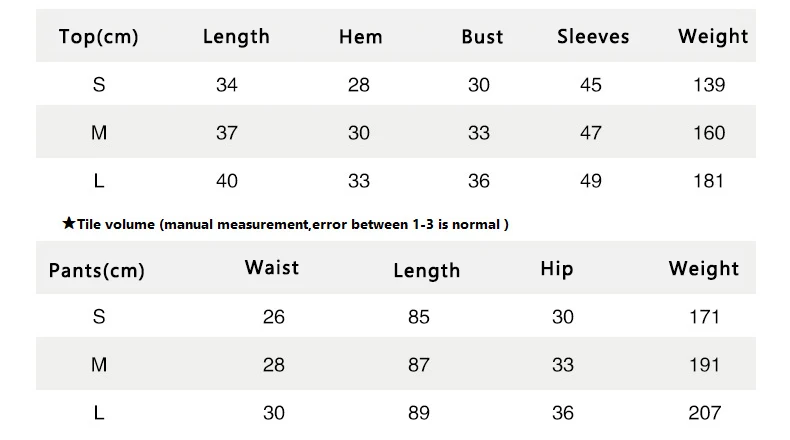Select top weight value 160
The width and height of the screenshot is (790, 440).
709,133
